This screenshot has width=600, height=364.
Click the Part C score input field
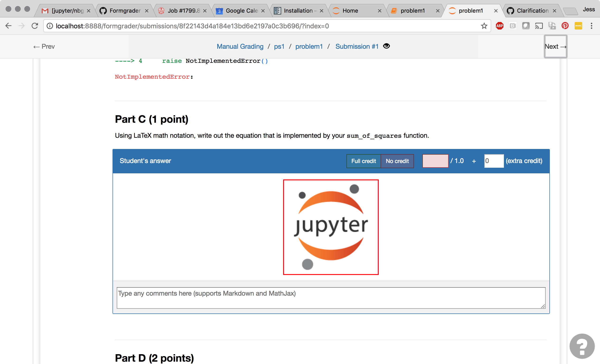point(435,161)
